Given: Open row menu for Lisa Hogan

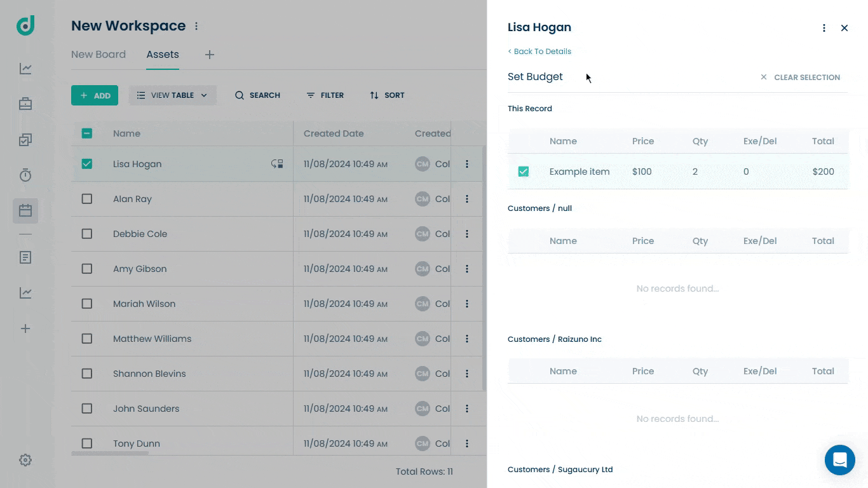Looking at the screenshot, I should [x=467, y=164].
